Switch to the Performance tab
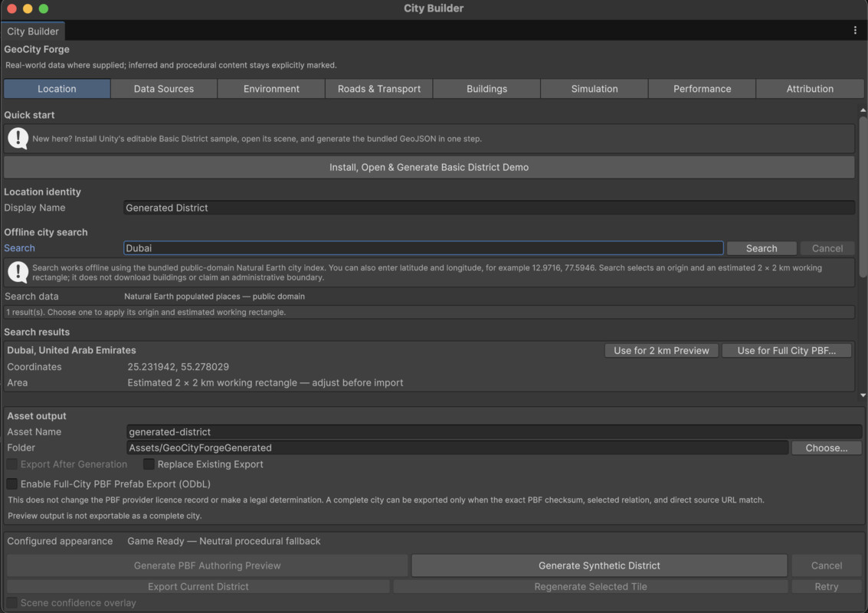 pyautogui.click(x=702, y=89)
